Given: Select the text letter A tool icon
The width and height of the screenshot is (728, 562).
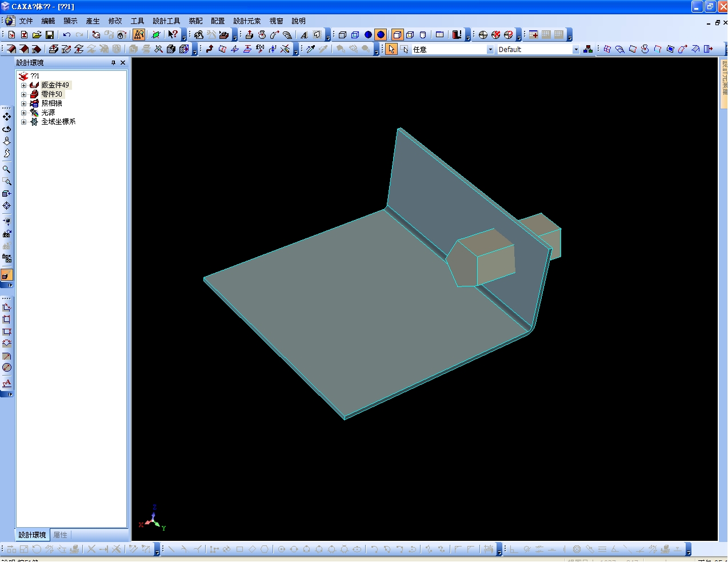Looking at the screenshot, I should [x=304, y=35].
